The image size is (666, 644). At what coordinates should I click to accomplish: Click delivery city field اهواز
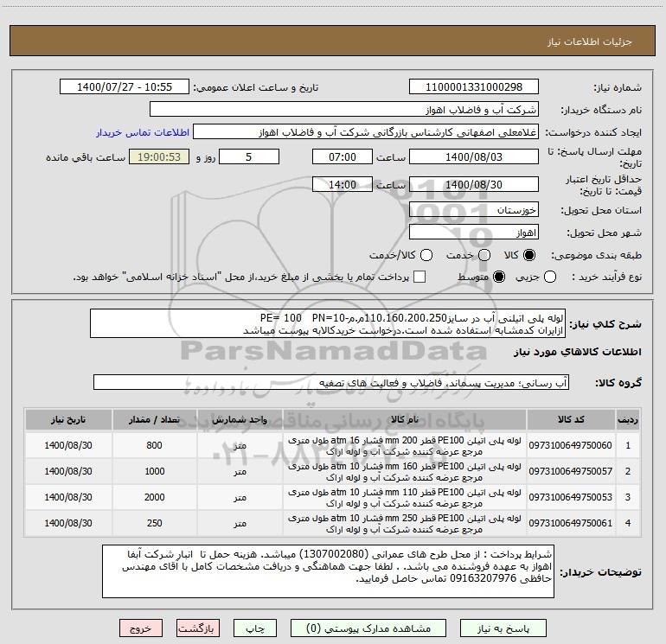pos(474,233)
